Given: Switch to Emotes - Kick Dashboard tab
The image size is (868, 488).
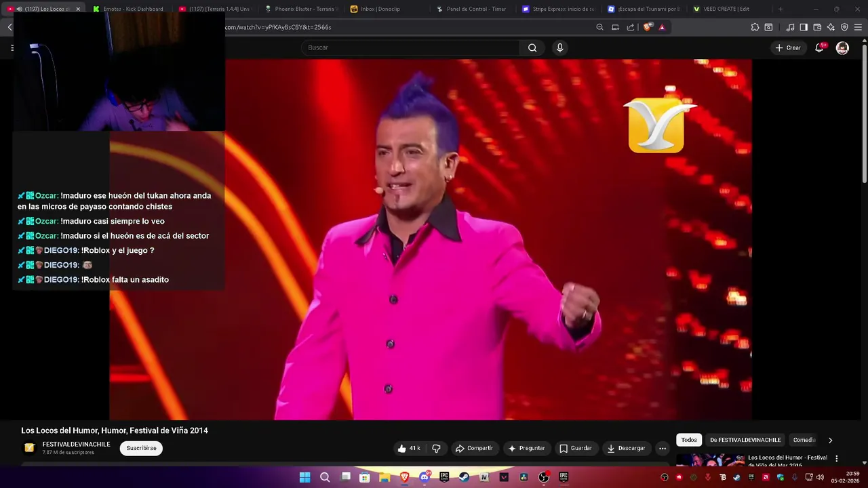Looking at the screenshot, I should tap(129, 9).
